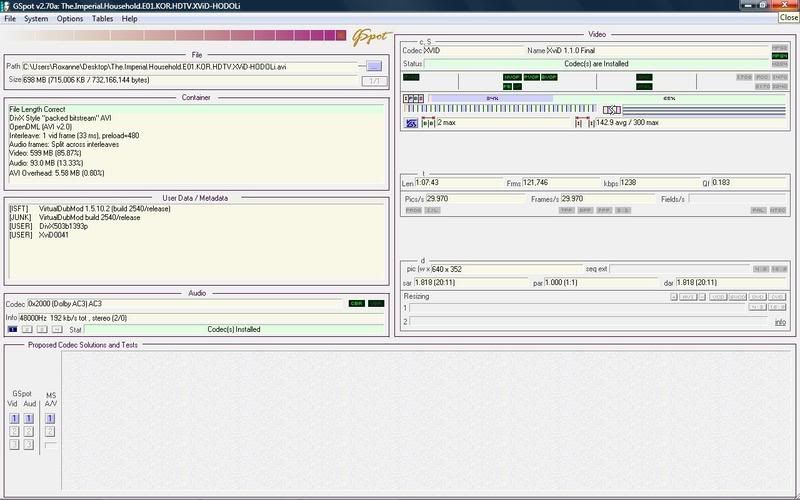
Task: Click GSpot Vid test button 2
Action: [x=14, y=432]
